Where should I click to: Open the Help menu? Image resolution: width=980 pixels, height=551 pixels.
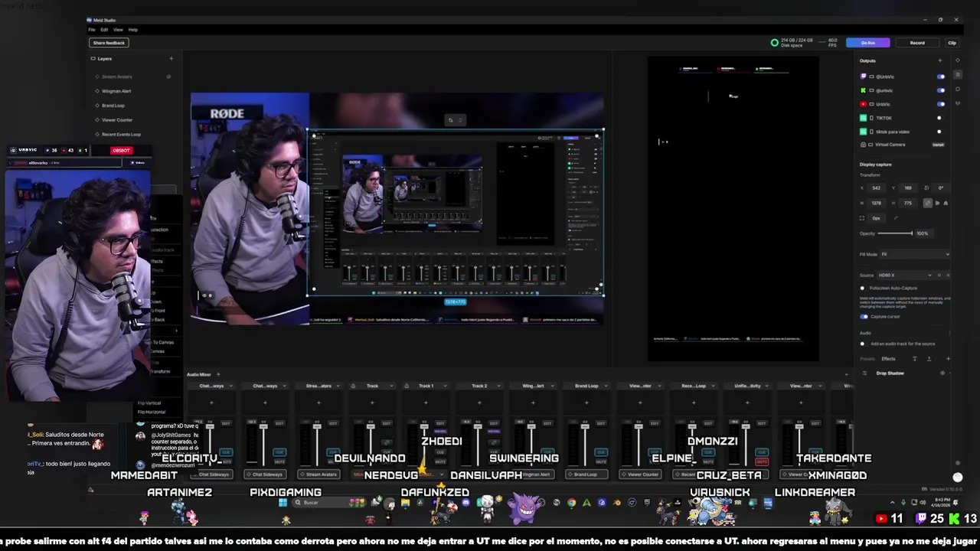[133, 30]
